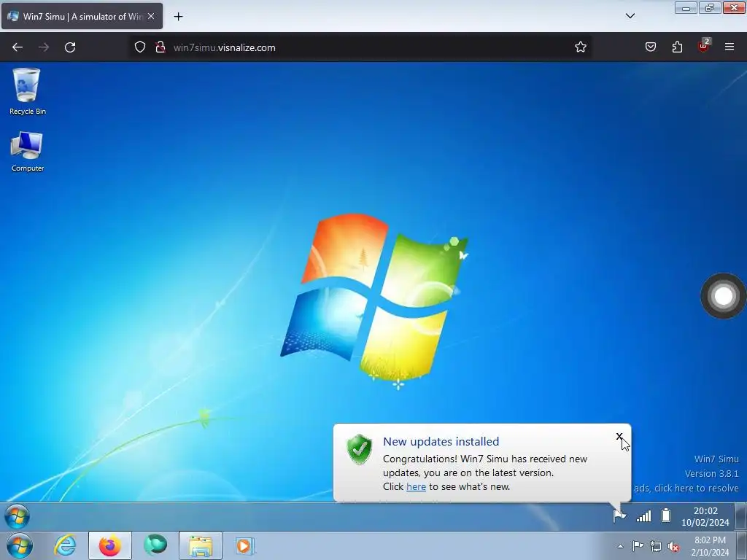
Task: Click the 'here' link in the update notification
Action: [x=416, y=486]
